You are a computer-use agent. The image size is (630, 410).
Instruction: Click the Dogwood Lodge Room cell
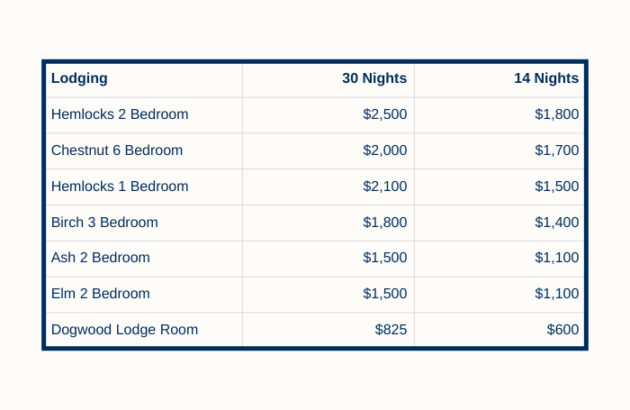125,329
